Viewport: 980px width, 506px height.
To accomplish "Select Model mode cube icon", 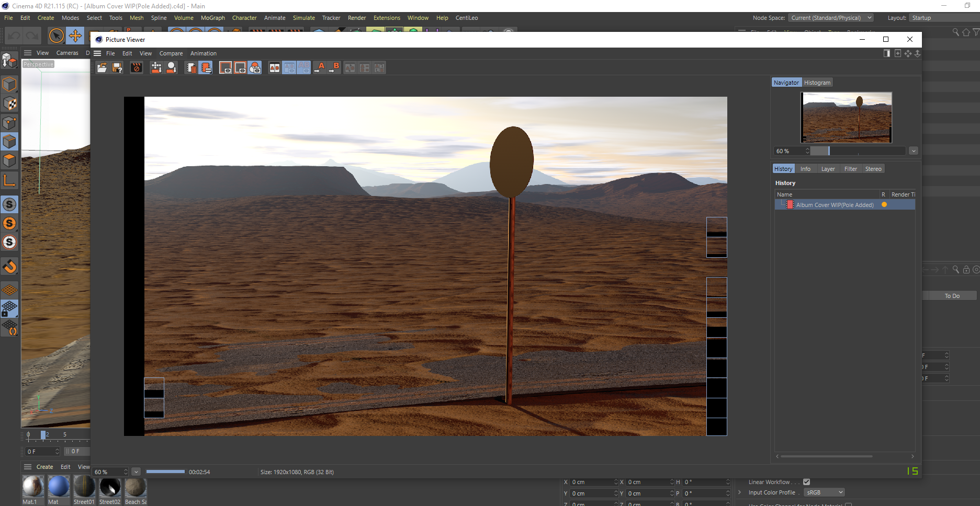I will [x=9, y=84].
